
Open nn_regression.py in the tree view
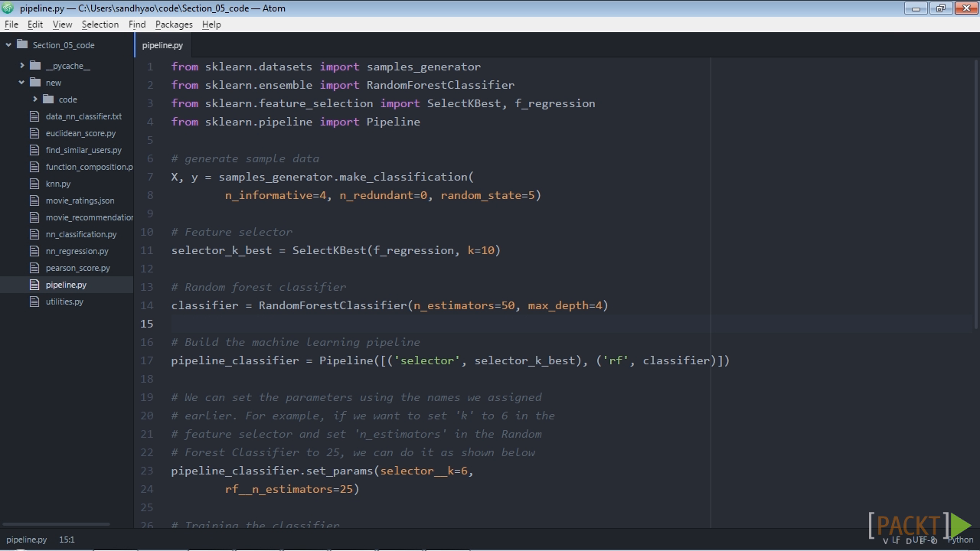coord(77,251)
